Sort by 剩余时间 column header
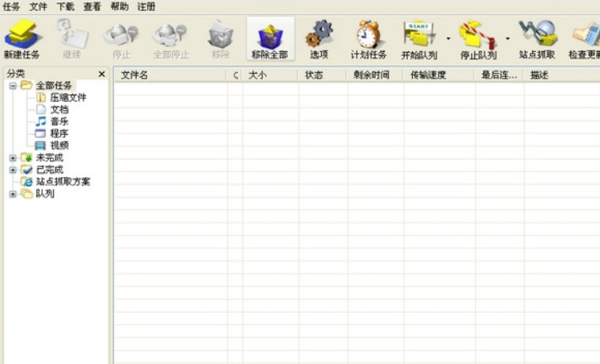This screenshot has width=600, height=364. (x=376, y=75)
